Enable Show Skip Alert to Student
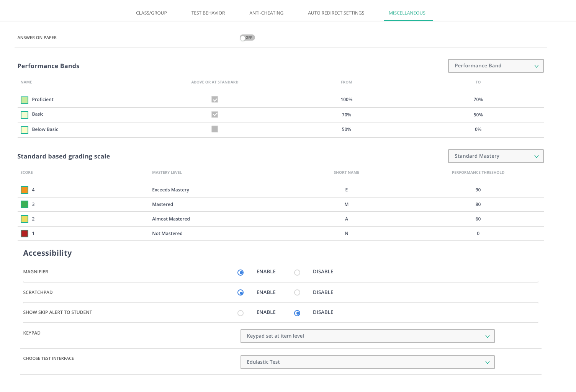The image size is (576, 392). (241, 313)
